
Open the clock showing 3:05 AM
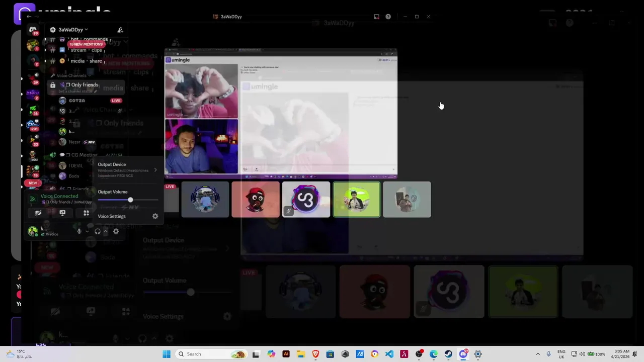click(621, 354)
